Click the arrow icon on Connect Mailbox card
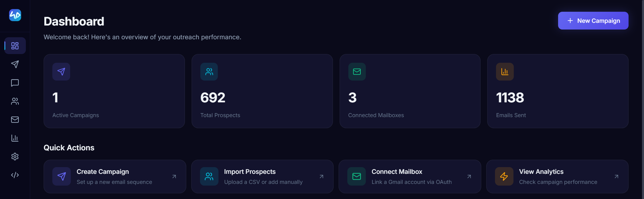Viewport: 644px width, 199px height. [x=469, y=177]
